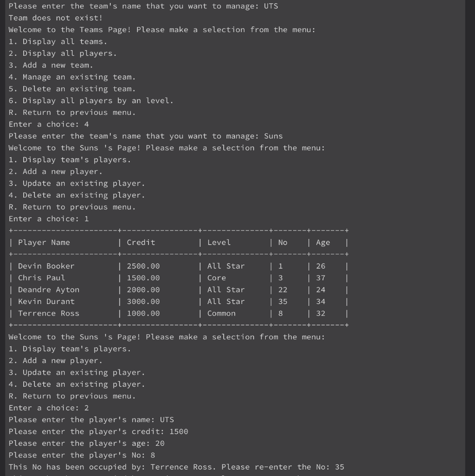Click the player's age input 20
This screenshot has width=475, height=476.
[x=160, y=443]
